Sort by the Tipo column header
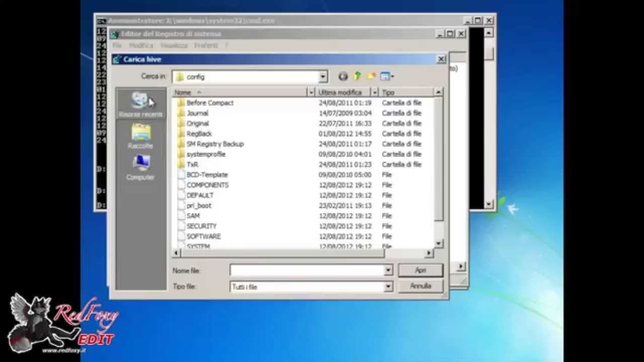The width and height of the screenshot is (644, 362). point(407,93)
